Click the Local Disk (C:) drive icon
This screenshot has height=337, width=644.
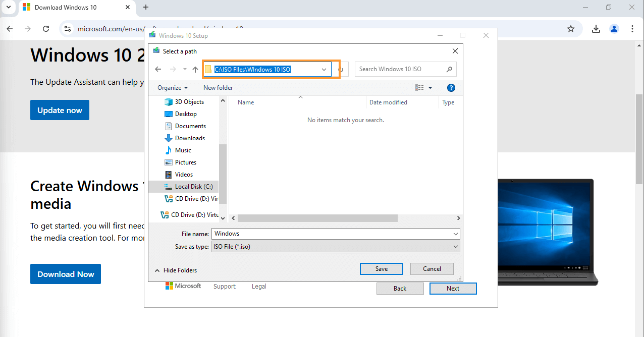[x=169, y=187]
